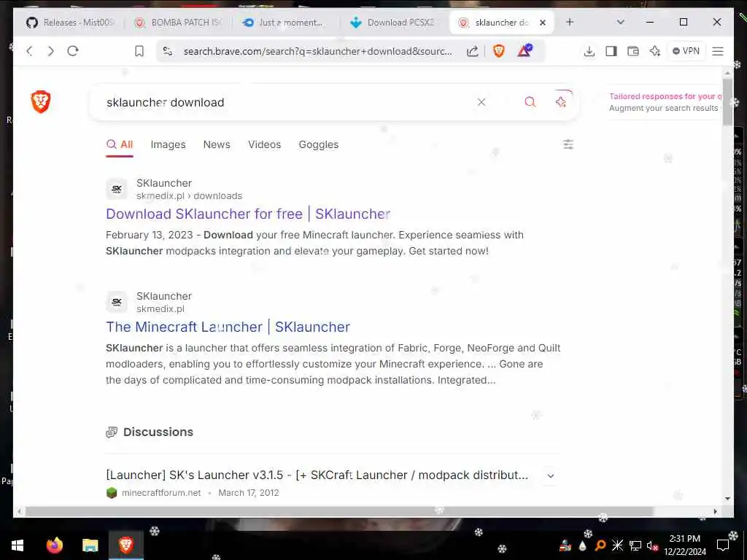Click the orange magnifier tray icon
The image size is (747, 560).
click(x=600, y=545)
